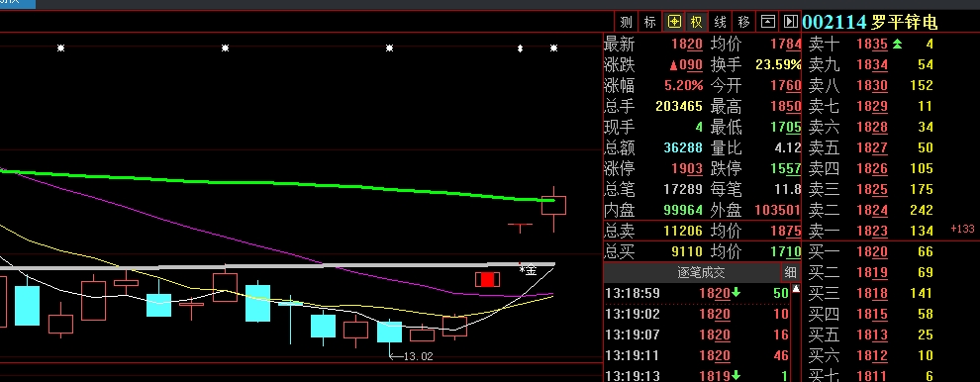Click the 内盘 value 99964
The width and height of the screenshot is (980, 382).
tap(684, 210)
